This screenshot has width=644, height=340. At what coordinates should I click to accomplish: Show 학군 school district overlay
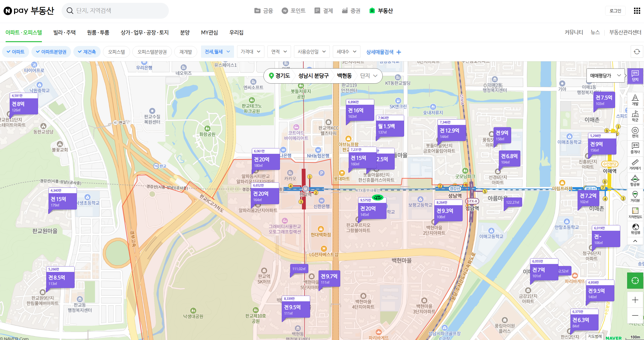point(635,116)
